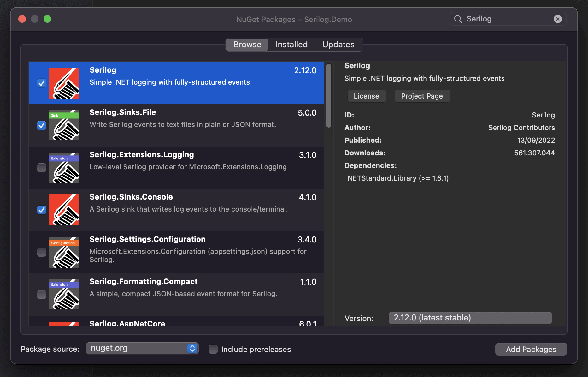Screen dimensions: 588x377
Task: Click the Serilog Contributors author value
Action: [x=522, y=128]
